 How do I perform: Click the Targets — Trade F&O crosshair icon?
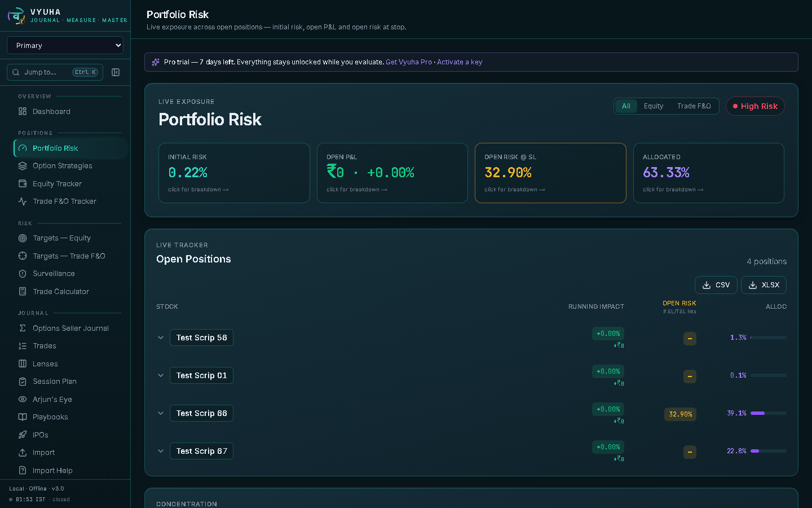pos(23,256)
